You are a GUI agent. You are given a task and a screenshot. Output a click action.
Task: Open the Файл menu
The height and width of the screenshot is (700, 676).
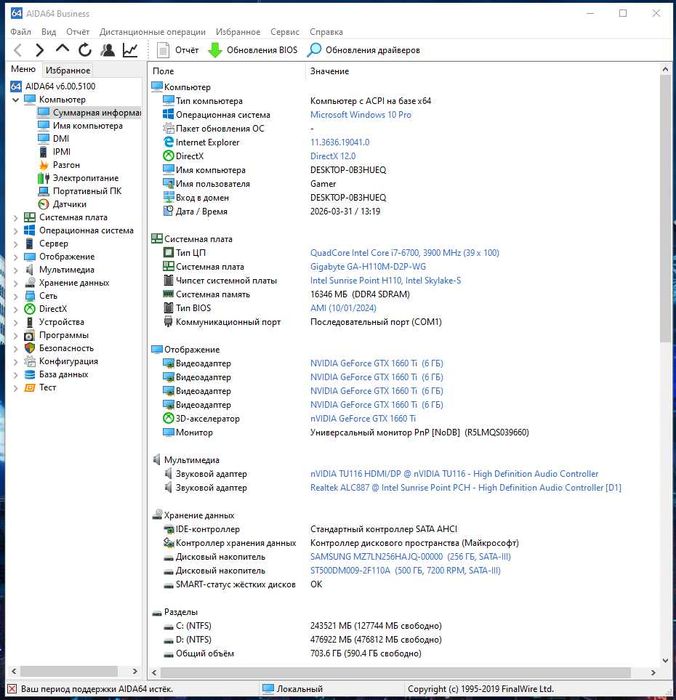coord(21,32)
